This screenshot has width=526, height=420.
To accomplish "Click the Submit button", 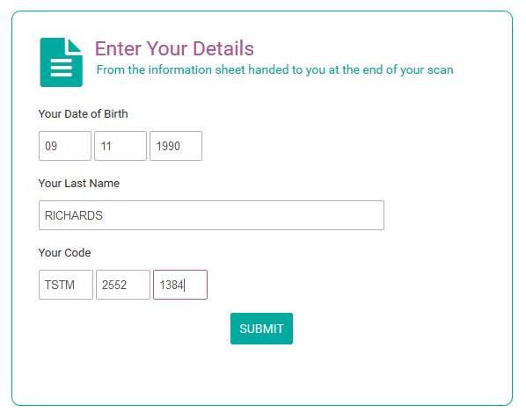I will tap(261, 329).
